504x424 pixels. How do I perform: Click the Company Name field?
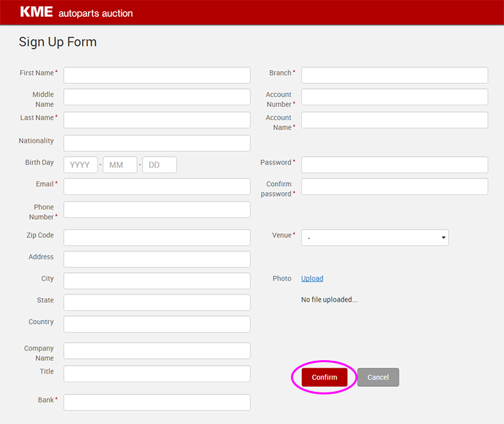[x=157, y=351]
